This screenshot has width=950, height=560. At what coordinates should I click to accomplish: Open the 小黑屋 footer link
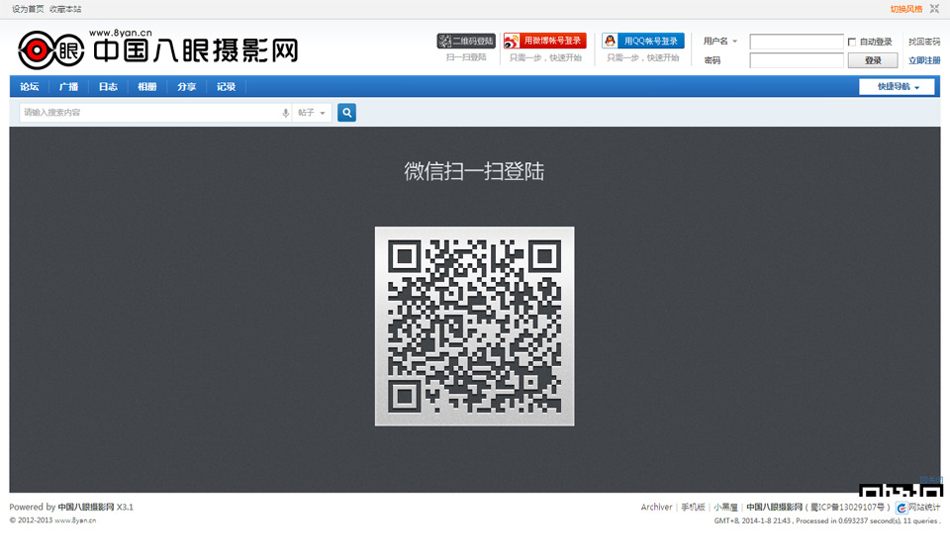pos(725,508)
